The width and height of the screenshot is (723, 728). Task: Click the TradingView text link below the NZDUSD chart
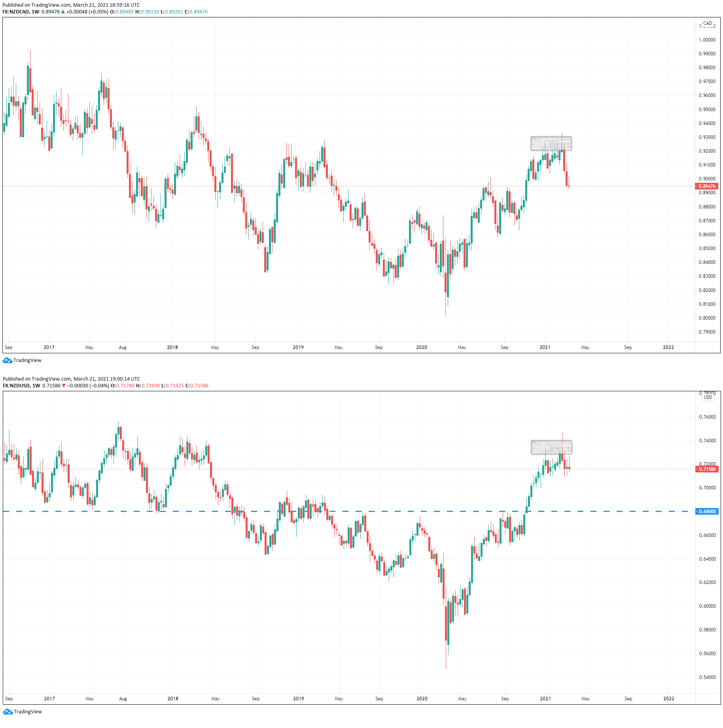click(x=28, y=711)
